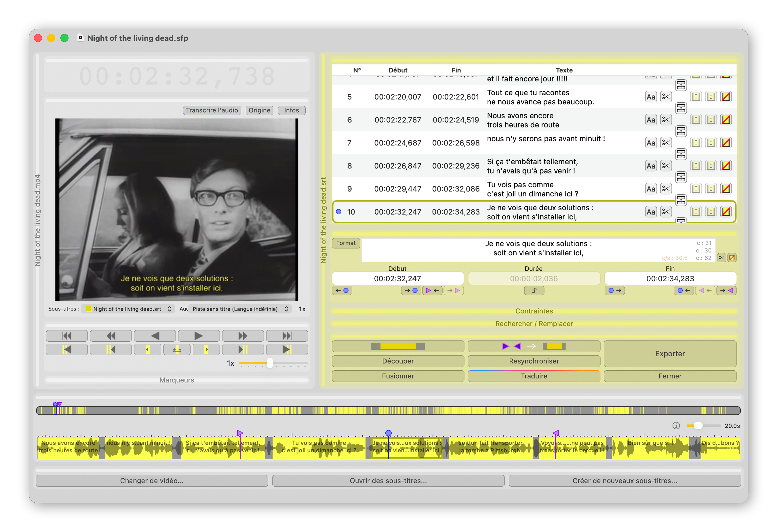Click the second yellow insert icon on row 6

[711, 120]
